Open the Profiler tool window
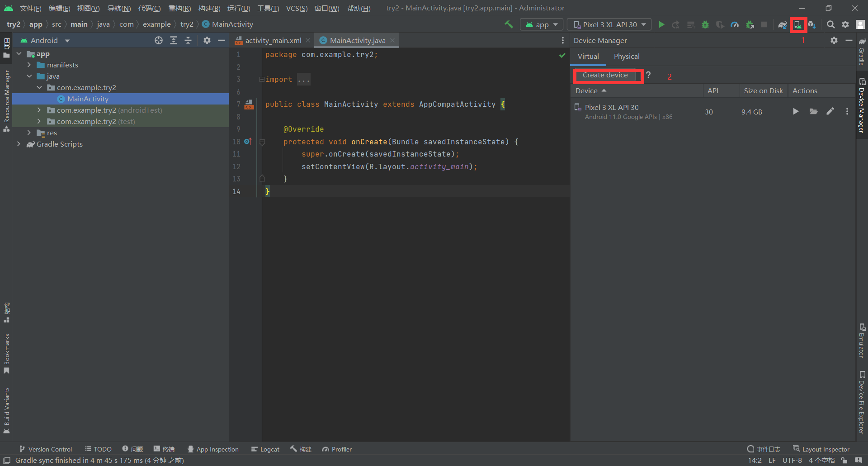This screenshot has height=466, width=868. (x=337, y=449)
